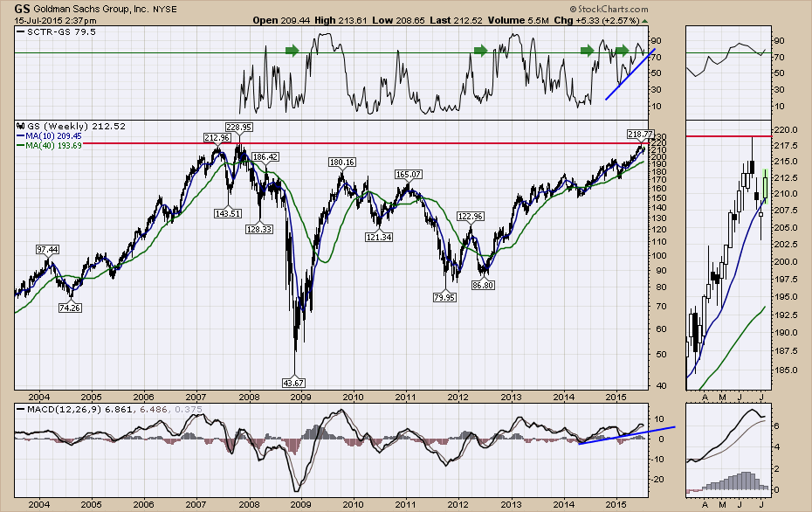Click 2009 on the price panel's year axis
812x512 pixels.
pos(301,397)
